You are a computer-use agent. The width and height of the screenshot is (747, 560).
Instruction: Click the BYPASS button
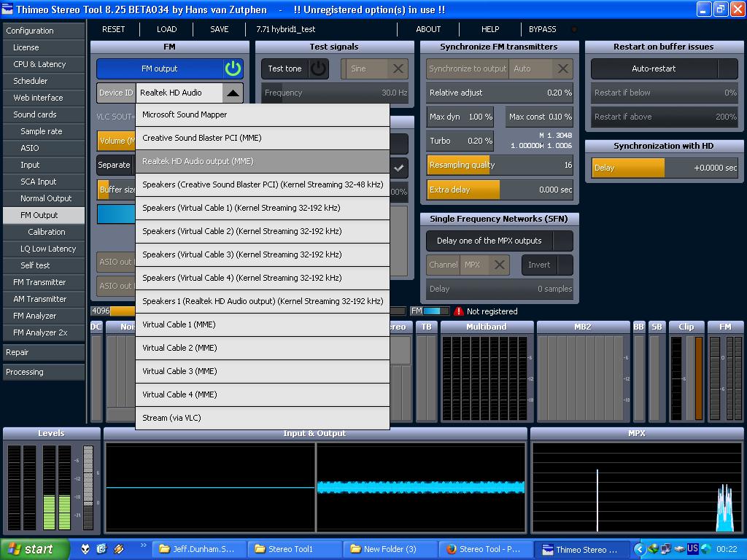point(543,29)
